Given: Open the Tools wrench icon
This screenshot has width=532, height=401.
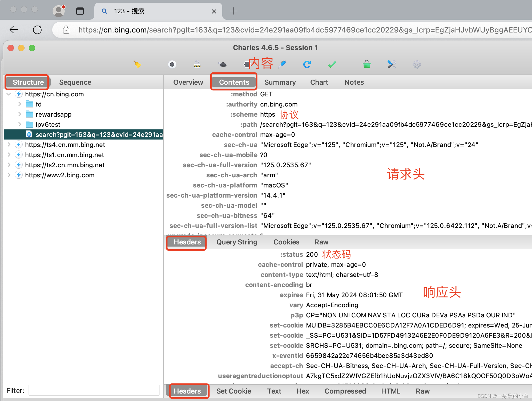Looking at the screenshot, I should 392,64.
